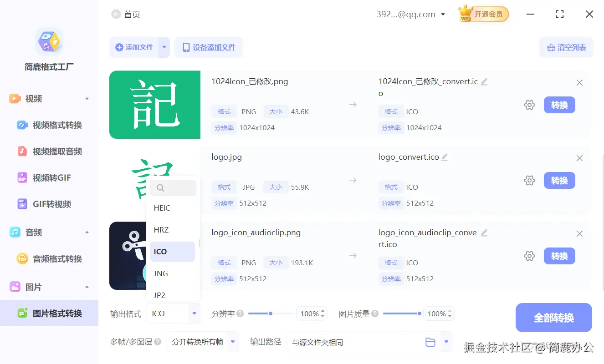Open the 多帧/多图层 dropdown
Viewport: 604px width, 364px height.
(202, 342)
